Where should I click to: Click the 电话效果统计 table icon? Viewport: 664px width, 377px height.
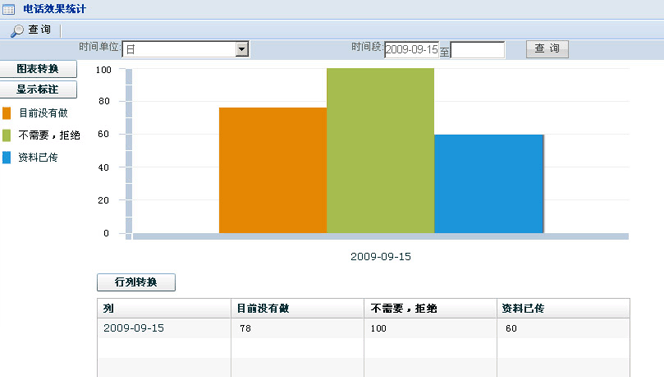8,9
